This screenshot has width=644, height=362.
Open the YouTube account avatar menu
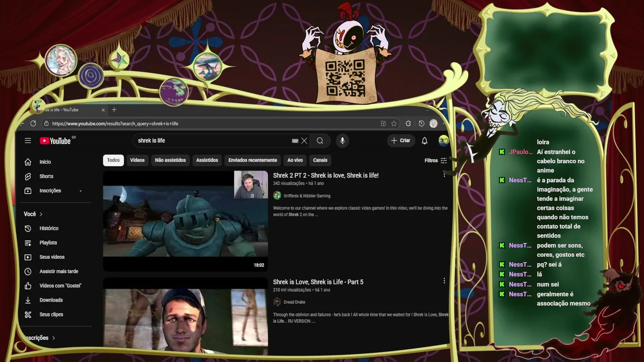coord(443,141)
